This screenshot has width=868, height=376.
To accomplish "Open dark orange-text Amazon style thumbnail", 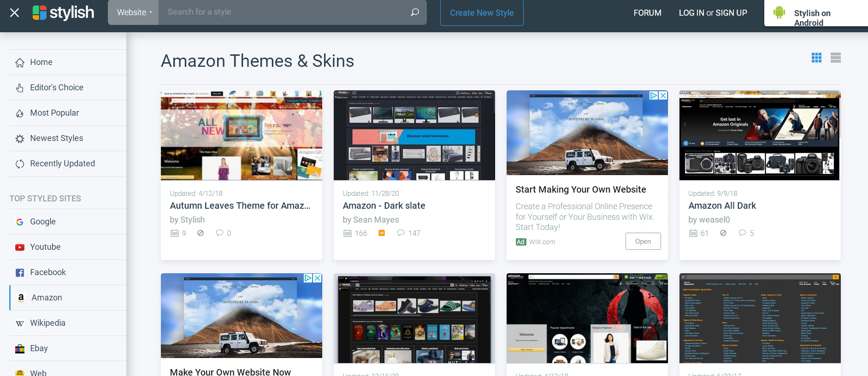I will pos(760,318).
